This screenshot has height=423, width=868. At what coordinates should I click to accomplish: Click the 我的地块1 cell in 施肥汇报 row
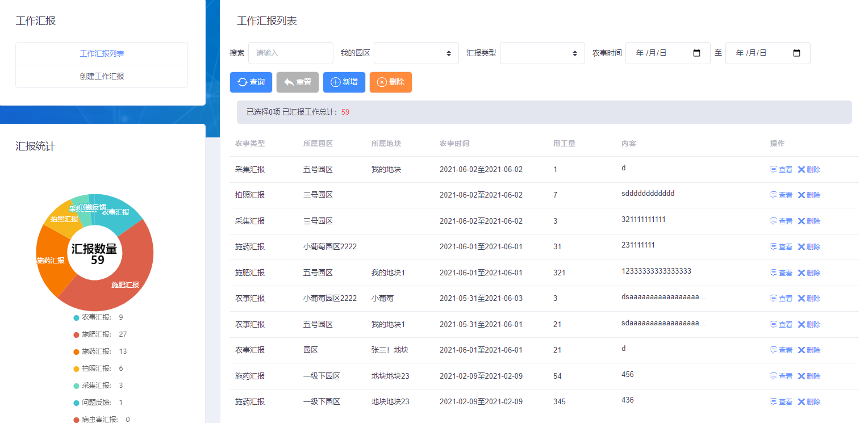pyautogui.click(x=388, y=273)
